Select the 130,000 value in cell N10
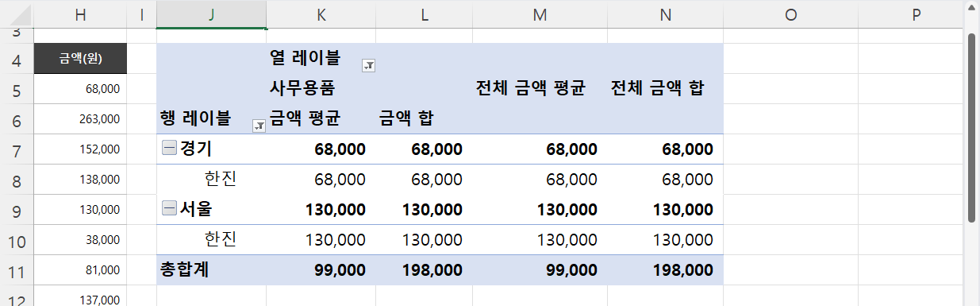The height and width of the screenshot is (306, 980). click(x=665, y=239)
